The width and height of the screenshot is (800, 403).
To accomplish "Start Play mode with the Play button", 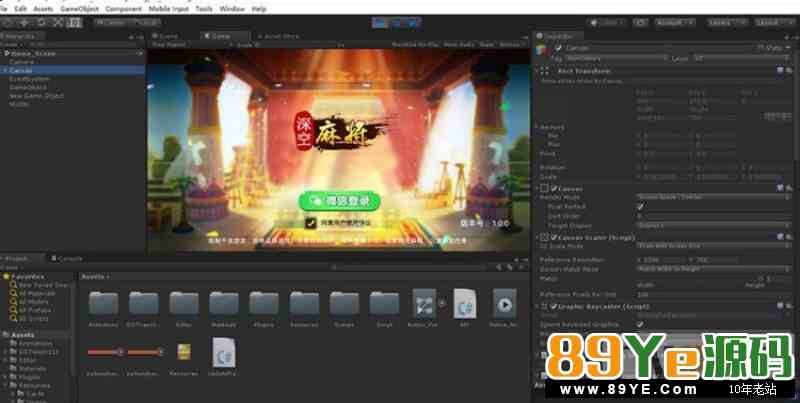I will click(x=380, y=22).
